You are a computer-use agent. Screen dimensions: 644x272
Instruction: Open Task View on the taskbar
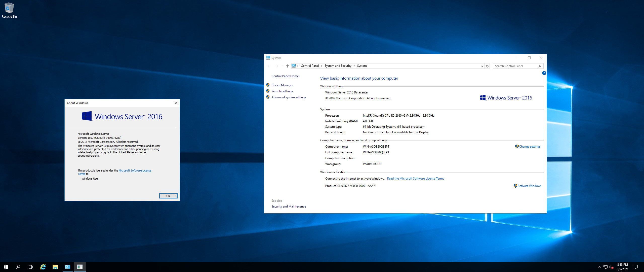[30, 267]
